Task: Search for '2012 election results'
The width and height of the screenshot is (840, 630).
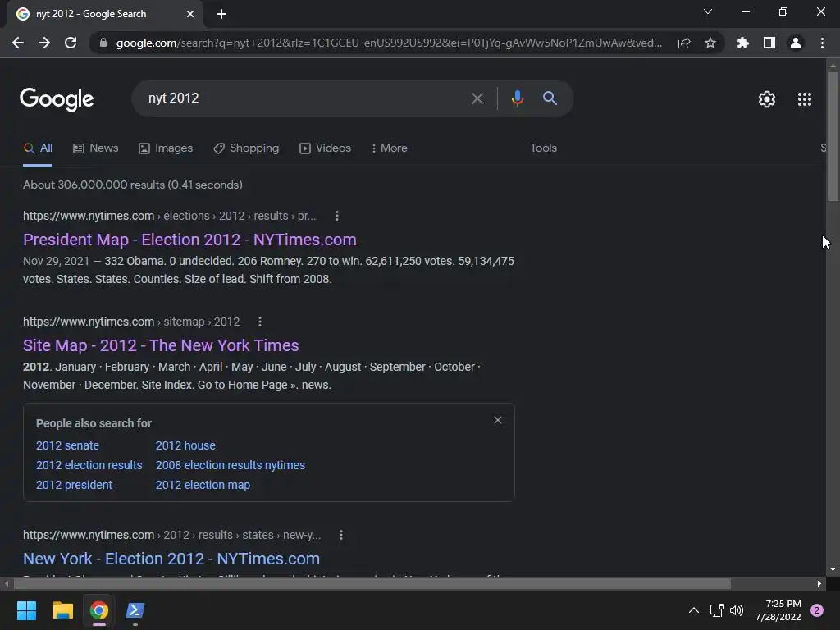Action: (89, 465)
